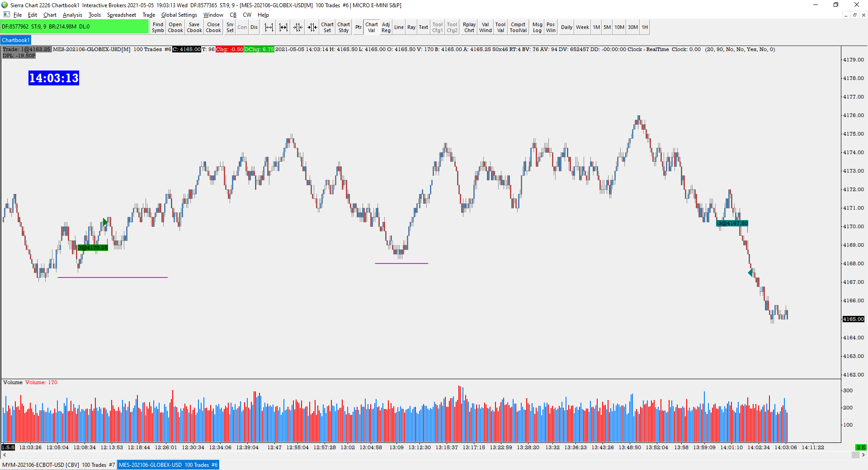Open the Chart menu
This screenshot has width=868, height=470.
50,15
